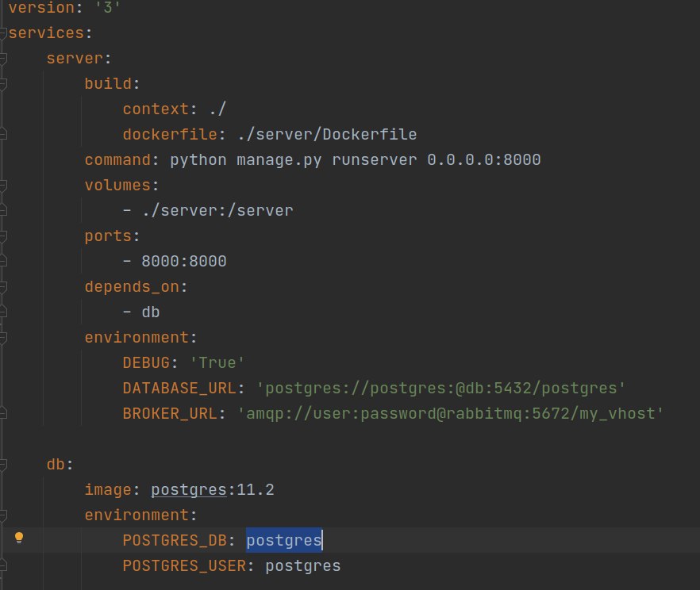
Task: Collapse the db service fold marker
Action: (3, 464)
